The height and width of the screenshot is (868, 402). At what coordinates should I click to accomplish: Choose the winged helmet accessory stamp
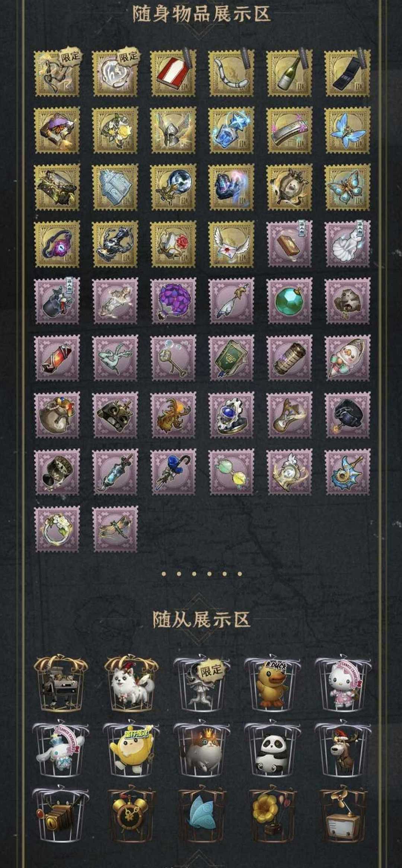[173, 130]
